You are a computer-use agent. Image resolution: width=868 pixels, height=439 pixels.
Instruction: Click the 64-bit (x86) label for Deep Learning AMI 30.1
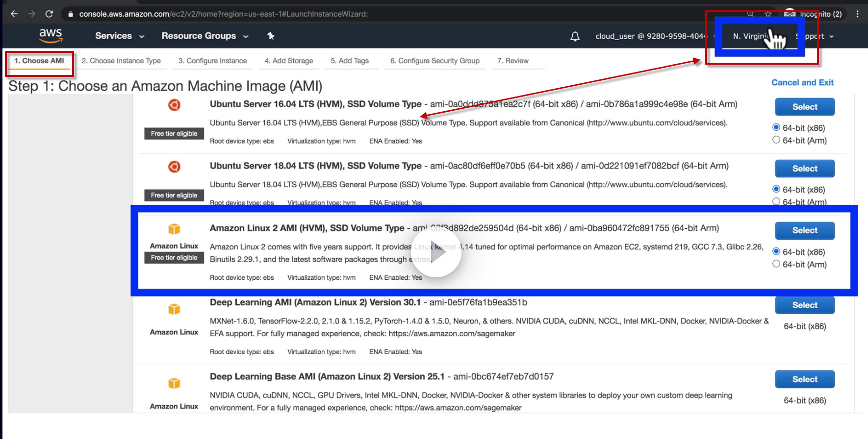coord(805,326)
